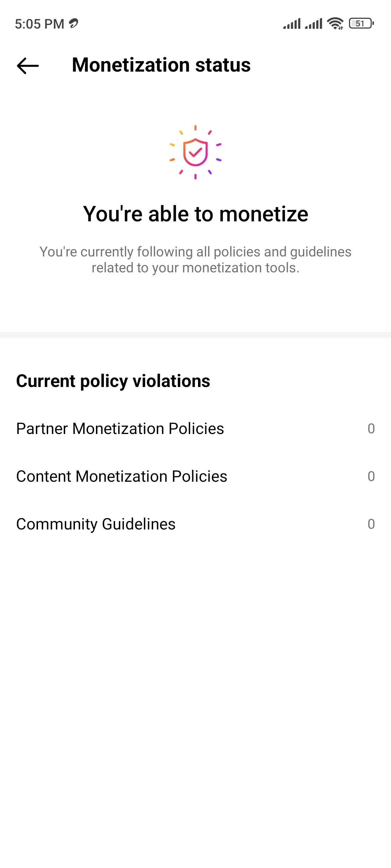Click the second cellular signal icon
Viewport: 391px width, 868px height.
tap(314, 24)
